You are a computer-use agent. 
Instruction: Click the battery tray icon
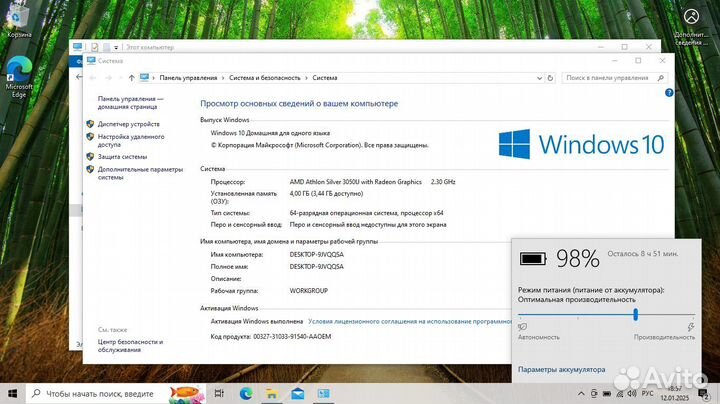click(x=607, y=393)
